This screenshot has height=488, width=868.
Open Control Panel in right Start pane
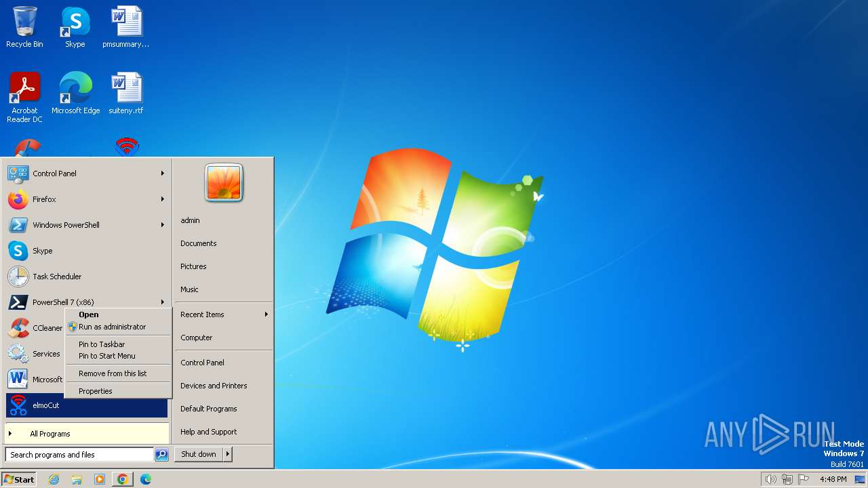[202, 363]
